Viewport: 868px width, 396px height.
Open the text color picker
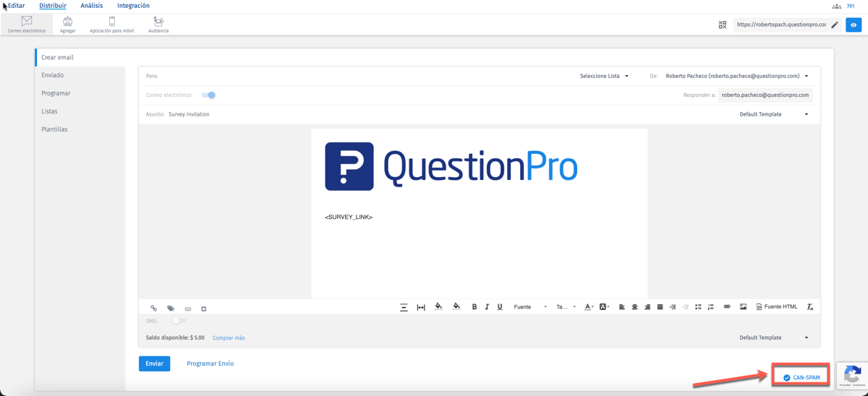click(x=589, y=307)
